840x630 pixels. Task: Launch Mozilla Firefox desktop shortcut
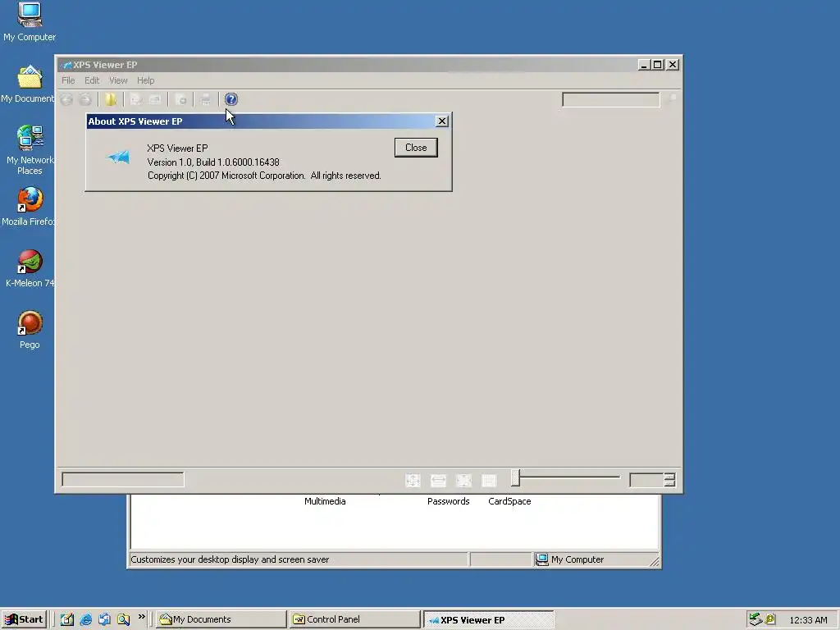tap(28, 207)
